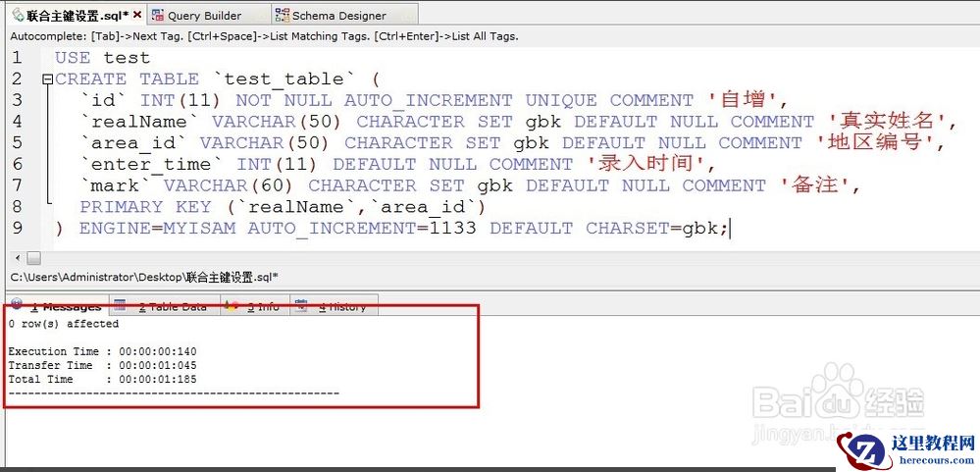Click the editor horizontal scrollbar left arrow
The image size is (980, 472).
(17, 257)
